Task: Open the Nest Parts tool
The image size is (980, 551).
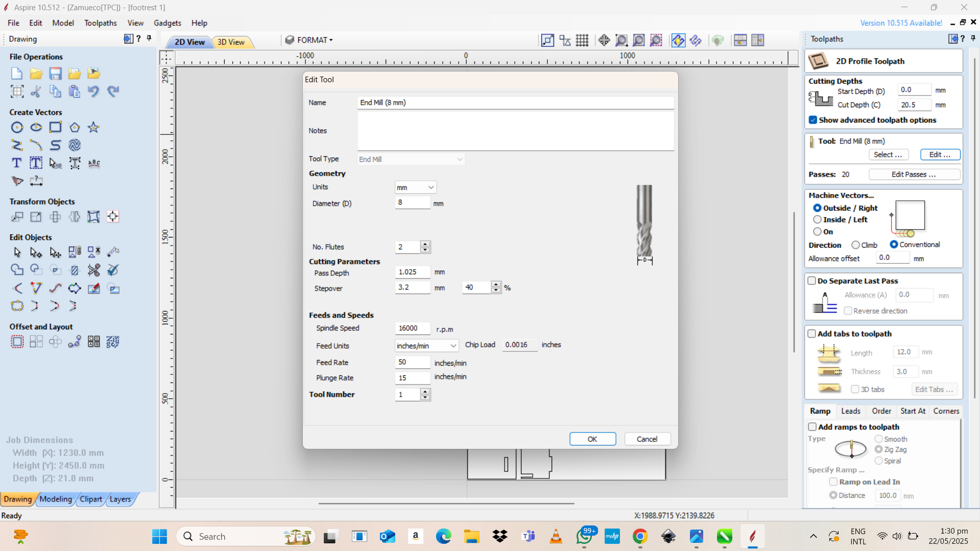Action: click(113, 342)
